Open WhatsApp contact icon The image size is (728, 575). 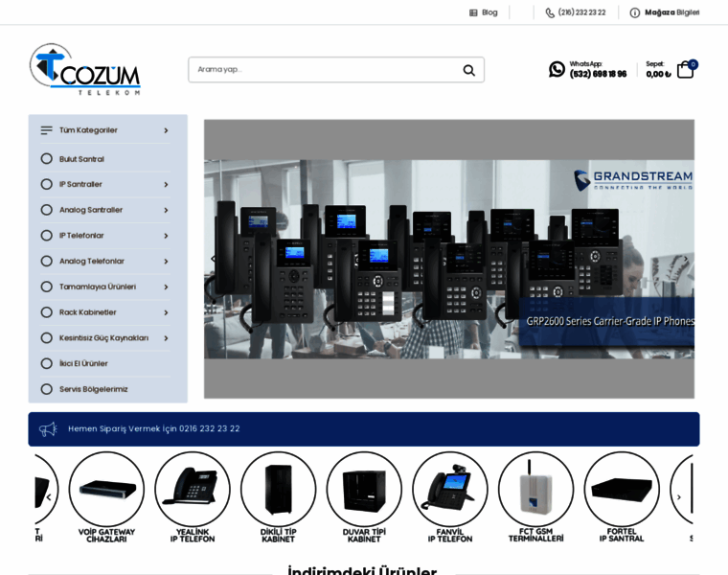[557, 69]
